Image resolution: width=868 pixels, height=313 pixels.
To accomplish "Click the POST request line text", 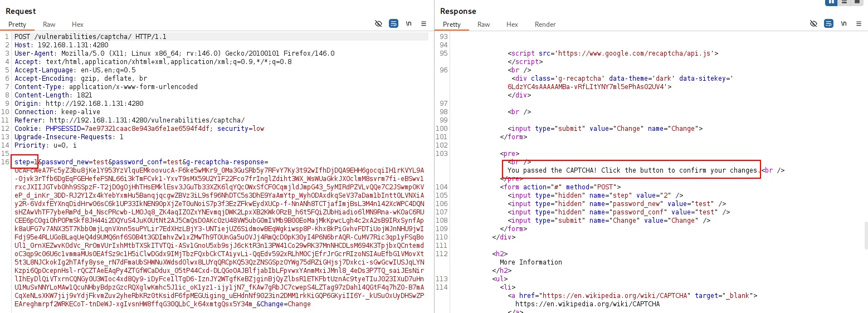I will coord(91,37).
